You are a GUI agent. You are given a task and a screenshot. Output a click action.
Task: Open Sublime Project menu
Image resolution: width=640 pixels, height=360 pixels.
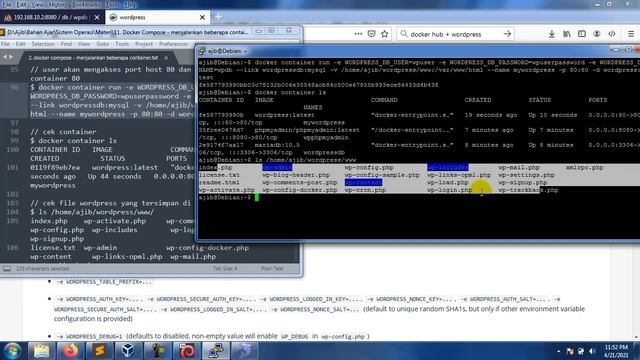coord(144,44)
